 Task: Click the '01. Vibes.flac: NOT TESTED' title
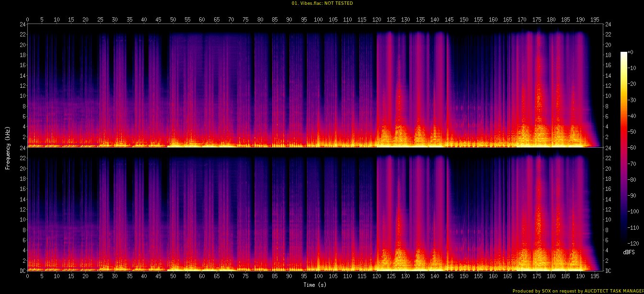(x=322, y=3)
